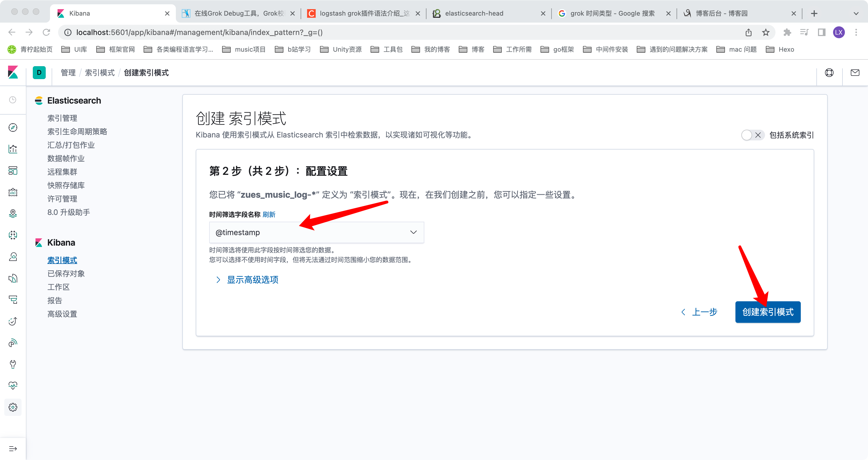Viewport: 868px width, 460px height.
Task: Click the 创建索引模式 button
Action: (768, 312)
